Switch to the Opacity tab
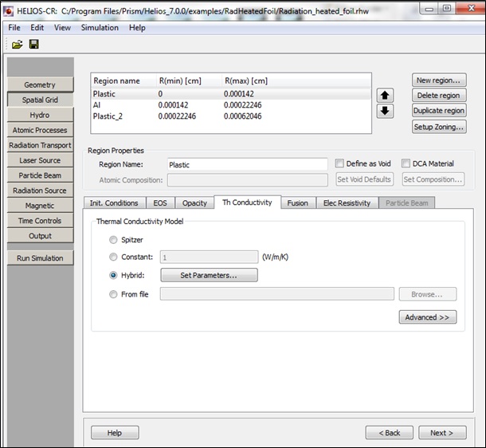The width and height of the screenshot is (486, 448). [194, 203]
